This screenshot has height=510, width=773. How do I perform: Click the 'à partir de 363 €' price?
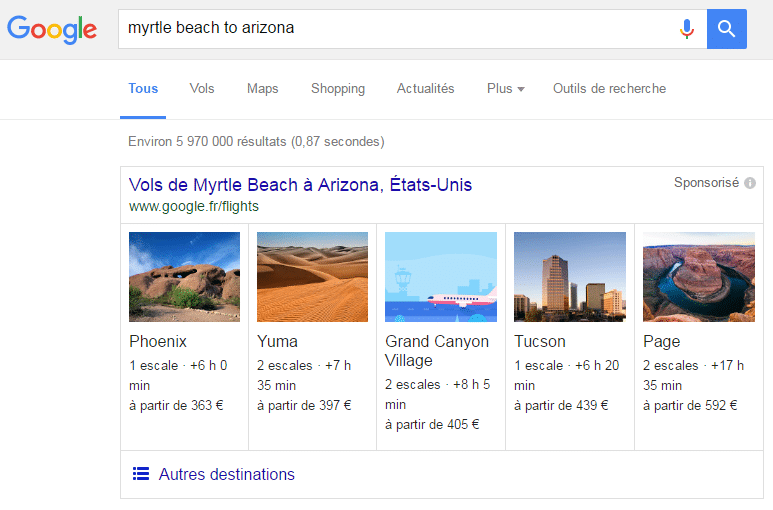176,406
